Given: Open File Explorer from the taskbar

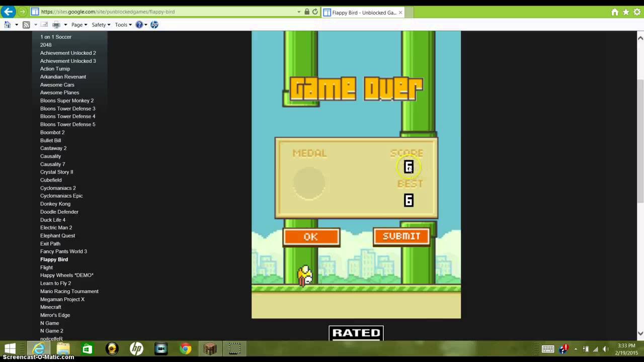Looking at the screenshot, I should (x=63, y=348).
